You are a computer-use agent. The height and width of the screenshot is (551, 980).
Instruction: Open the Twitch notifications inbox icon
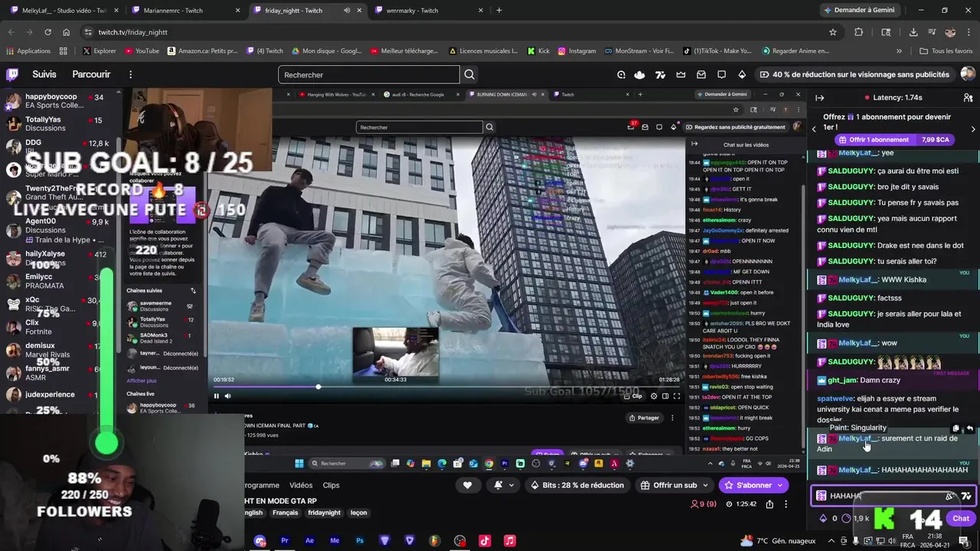(701, 74)
